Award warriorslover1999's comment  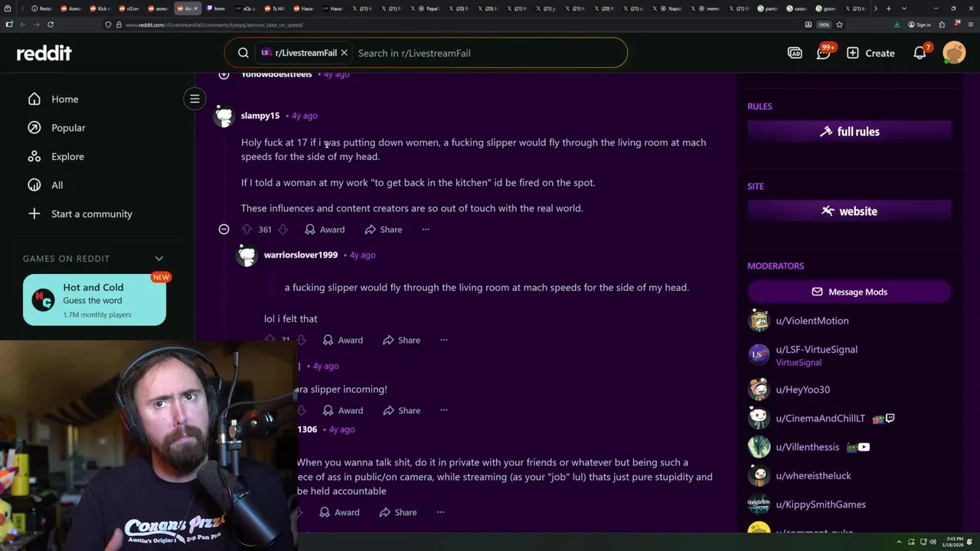pyautogui.click(x=342, y=340)
